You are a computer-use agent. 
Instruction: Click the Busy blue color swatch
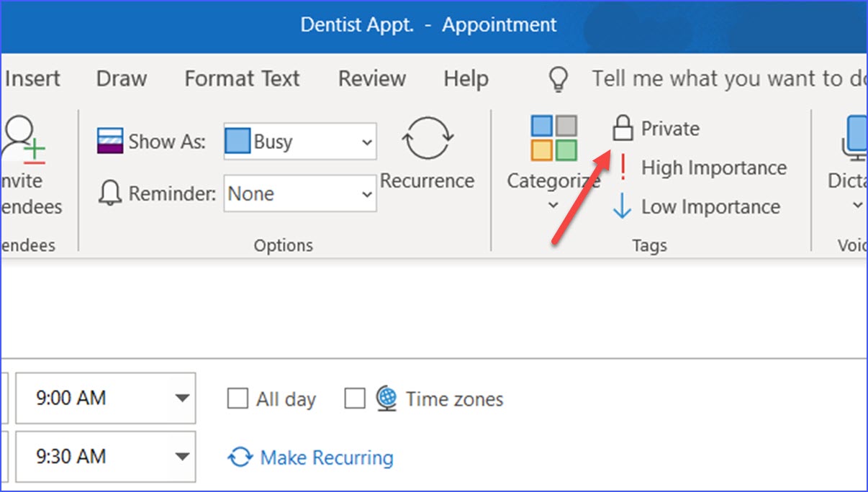pyautogui.click(x=238, y=142)
